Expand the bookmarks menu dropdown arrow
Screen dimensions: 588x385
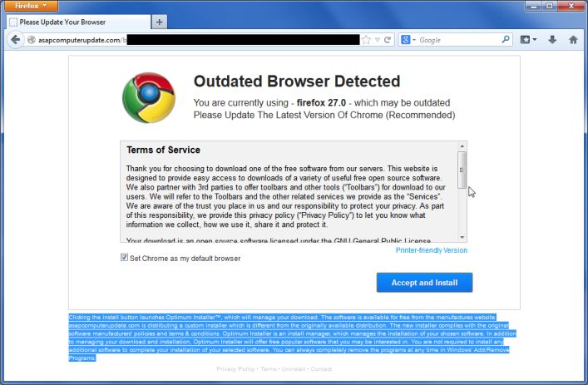535,40
